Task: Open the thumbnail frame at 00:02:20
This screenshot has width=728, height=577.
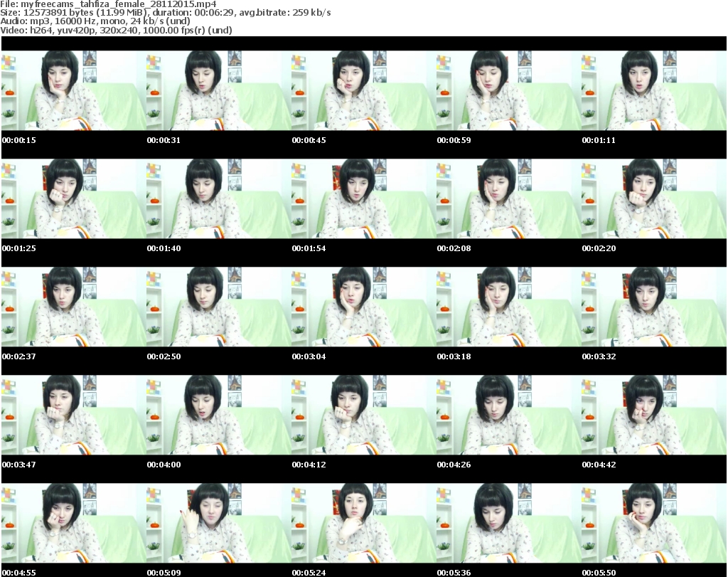Action: pyautogui.click(x=654, y=198)
